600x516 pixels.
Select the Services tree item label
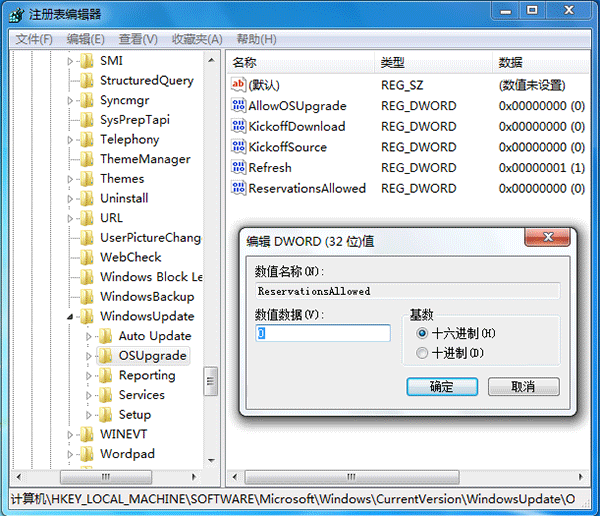coord(142,395)
